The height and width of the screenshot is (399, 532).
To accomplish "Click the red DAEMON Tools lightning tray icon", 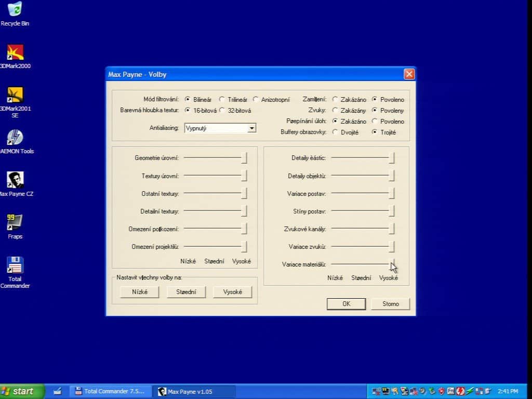I will 460,391.
